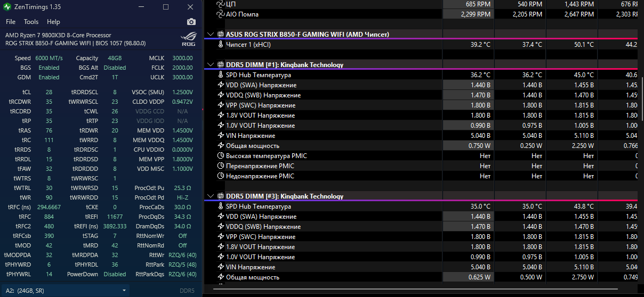
Task: Take a ZenTimings screenshot with the camera icon
Action: click(x=191, y=22)
